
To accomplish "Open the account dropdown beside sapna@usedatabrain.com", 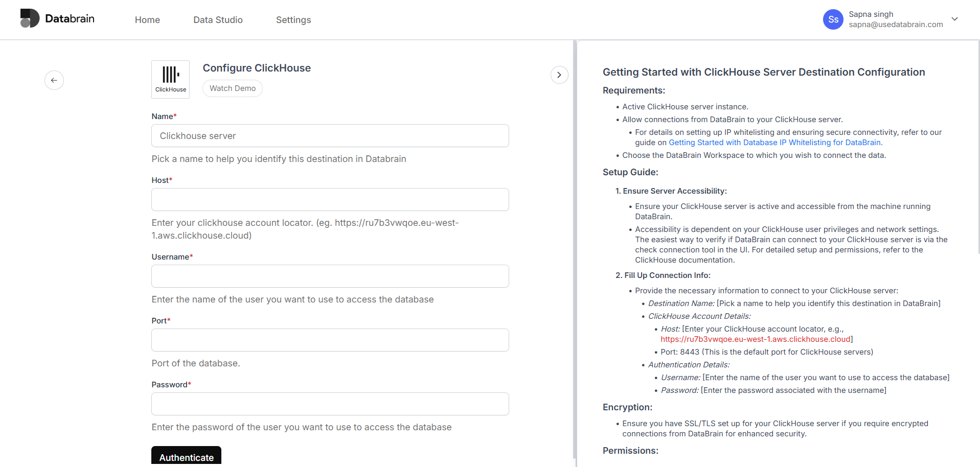I will pos(955,19).
